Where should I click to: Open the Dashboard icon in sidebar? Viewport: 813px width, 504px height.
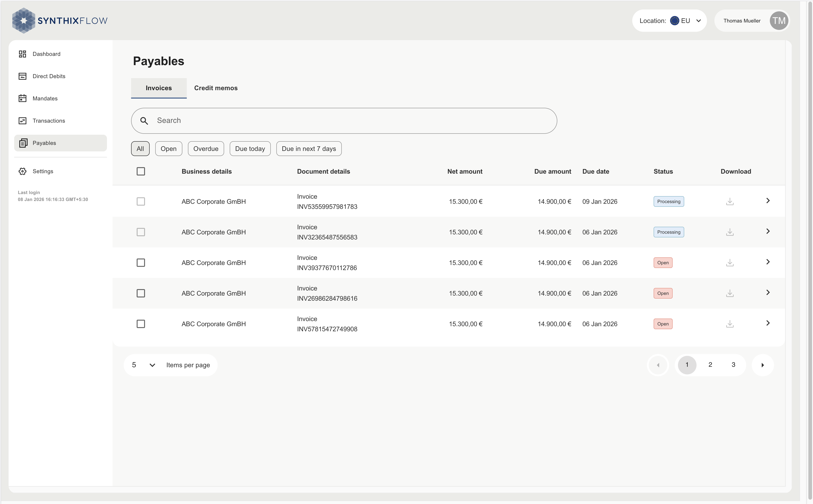pyautogui.click(x=22, y=54)
